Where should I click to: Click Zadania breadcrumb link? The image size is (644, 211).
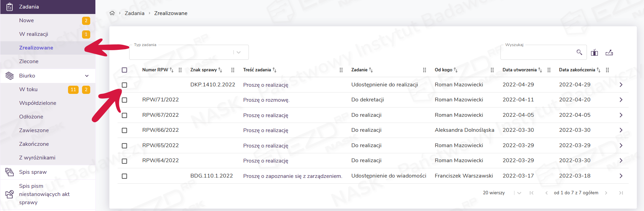click(134, 13)
